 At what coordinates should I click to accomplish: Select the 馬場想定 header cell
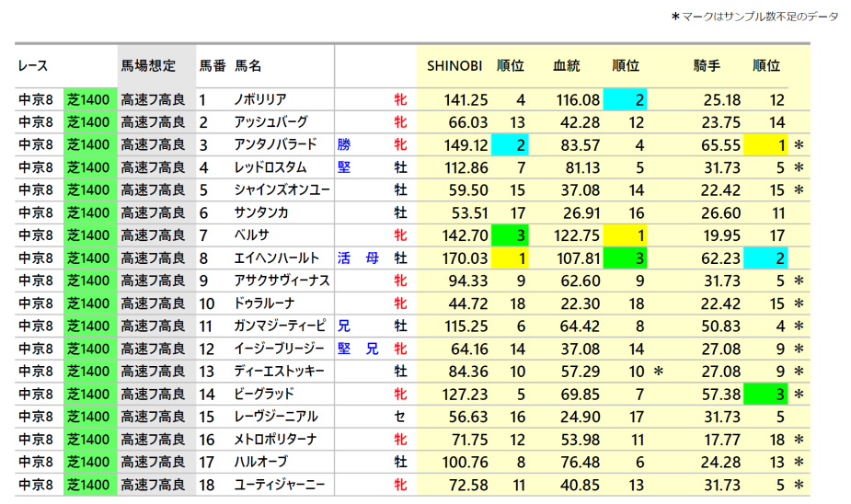click(x=148, y=66)
